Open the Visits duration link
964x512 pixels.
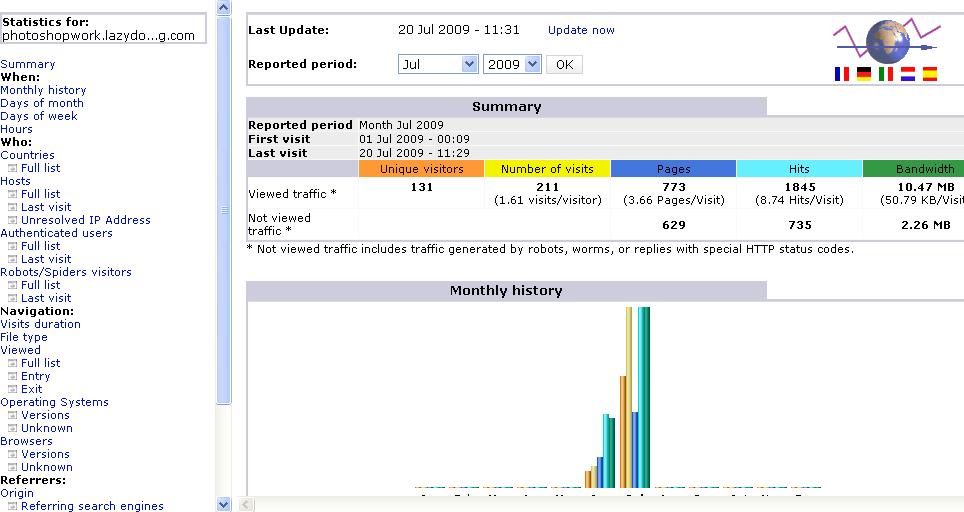41,324
